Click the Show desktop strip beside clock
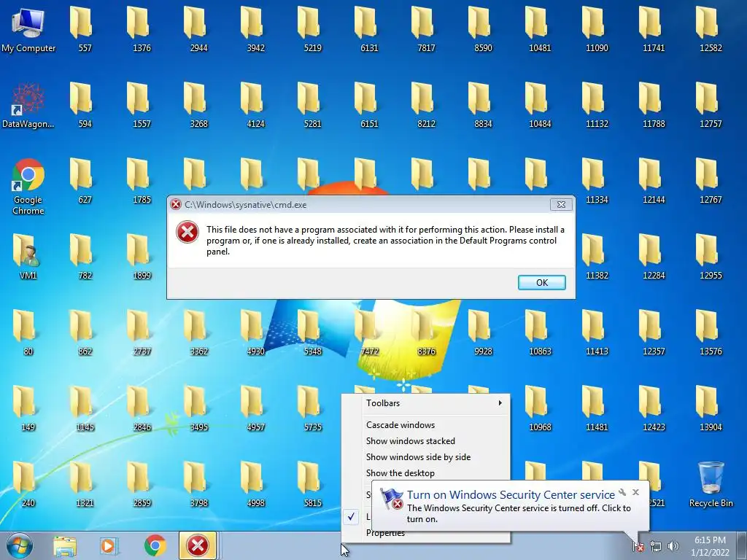Image resolution: width=747 pixels, height=560 pixels. pyautogui.click(x=742, y=545)
